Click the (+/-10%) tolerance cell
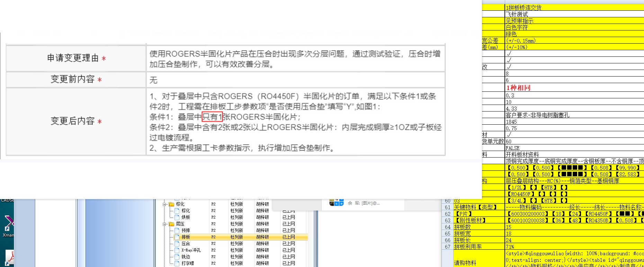This screenshot has height=267, width=644. pos(574,47)
